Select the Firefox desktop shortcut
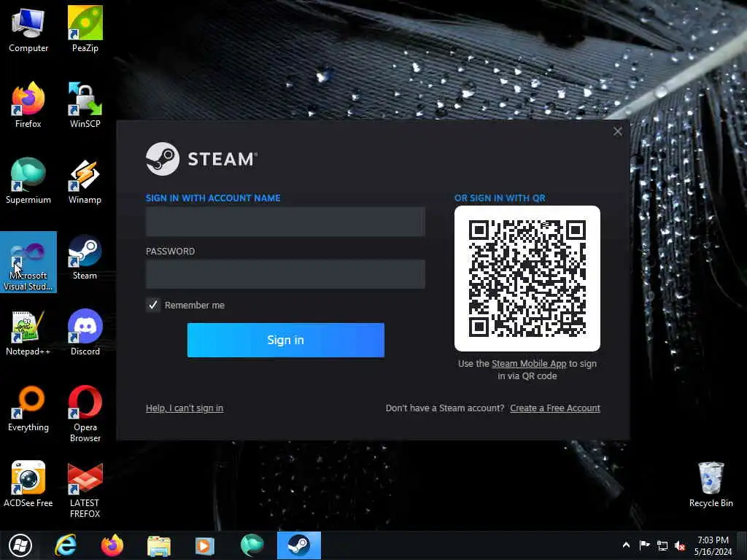The height and width of the screenshot is (560, 747). pos(28,105)
